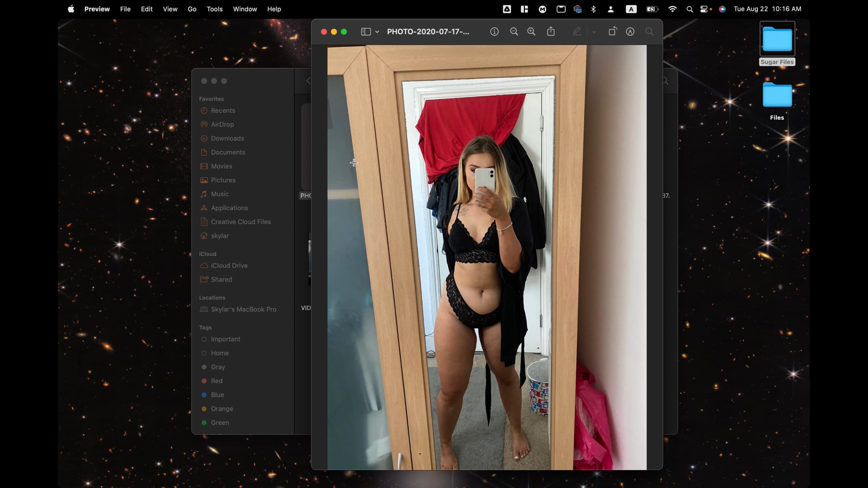This screenshot has width=868, height=488.
Task: Zoom out using the minus magnifier
Action: pos(514,32)
